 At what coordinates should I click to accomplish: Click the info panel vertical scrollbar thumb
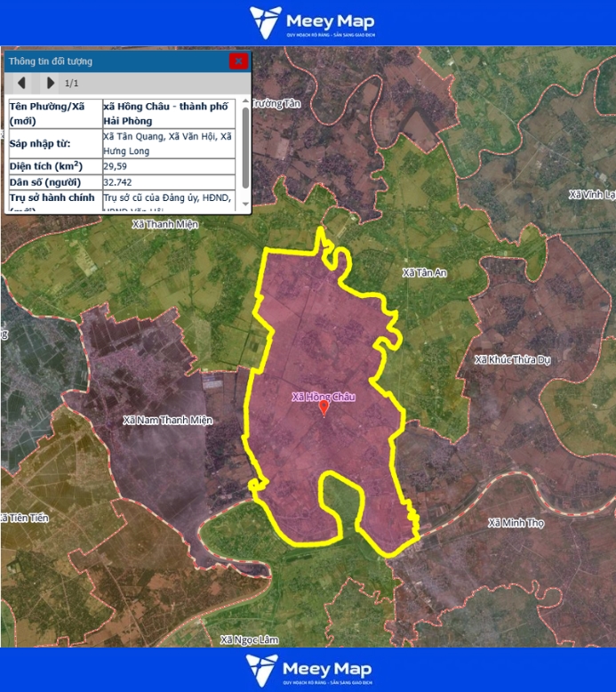tap(245, 142)
